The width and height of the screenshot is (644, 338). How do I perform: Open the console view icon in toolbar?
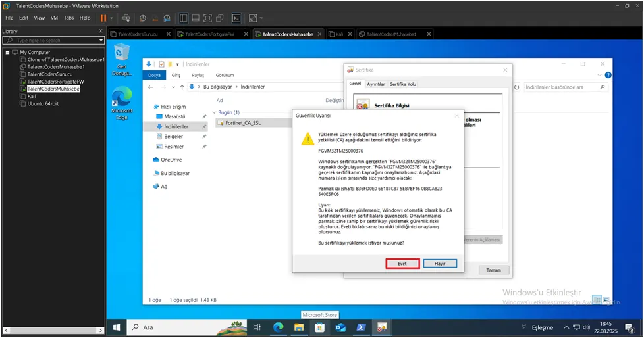click(x=236, y=18)
